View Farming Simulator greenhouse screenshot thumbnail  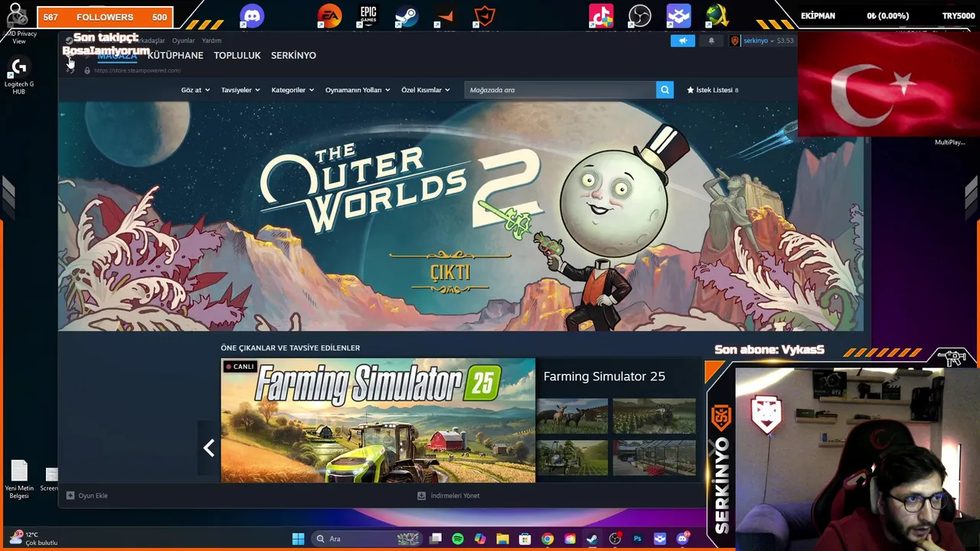click(654, 458)
